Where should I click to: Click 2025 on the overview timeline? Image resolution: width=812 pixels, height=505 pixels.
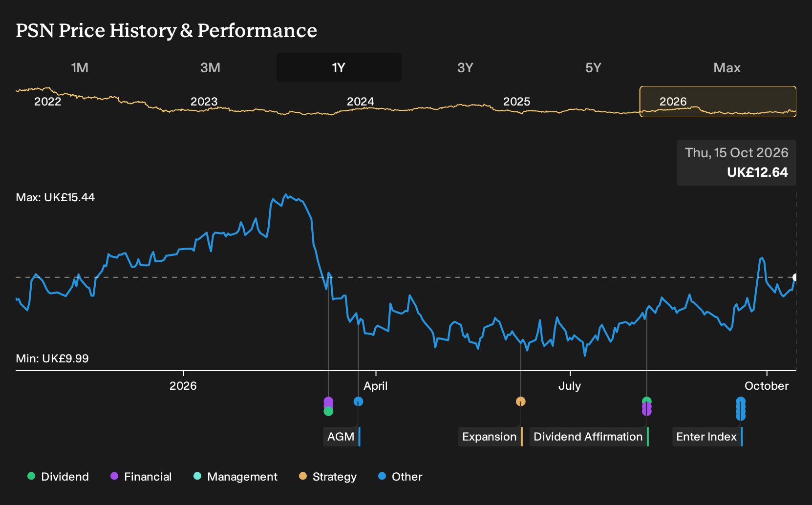click(516, 102)
